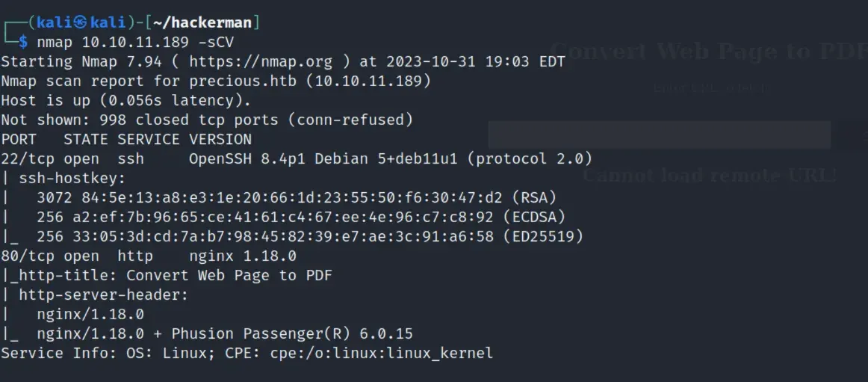Click the RSA host key fingerprint line

pyautogui.click(x=296, y=197)
